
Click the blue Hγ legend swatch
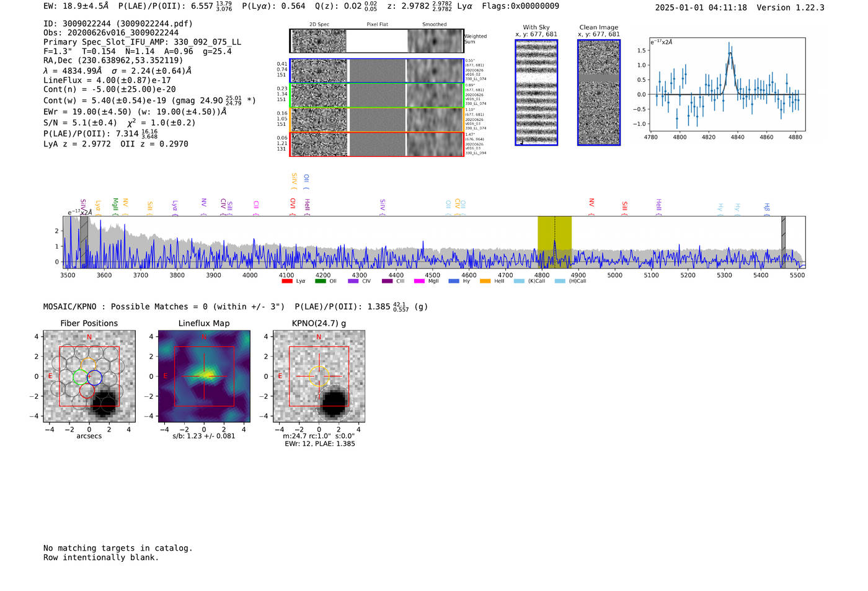[x=454, y=282]
